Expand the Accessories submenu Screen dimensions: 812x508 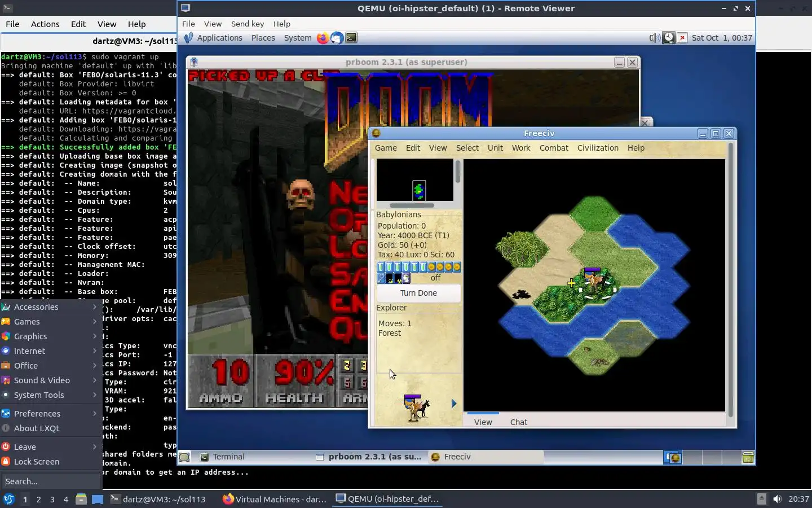pyautogui.click(x=50, y=307)
